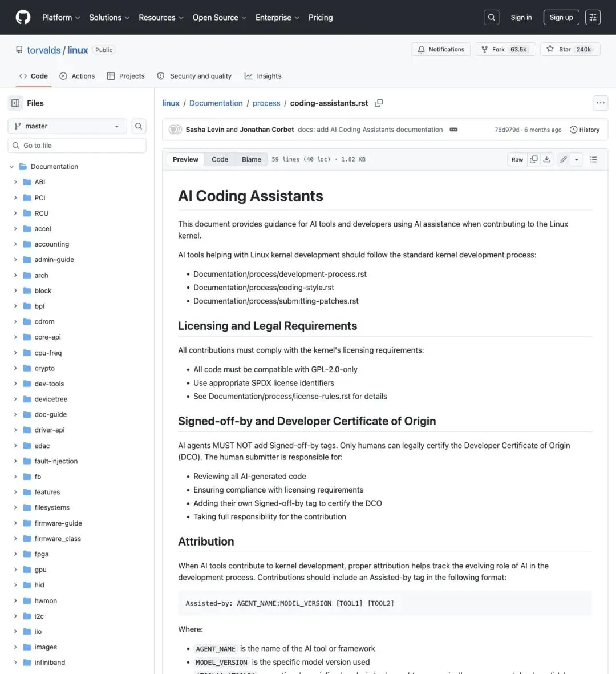Click the Notifications button
Image resolution: width=616 pixels, height=674 pixels.
(441, 49)
